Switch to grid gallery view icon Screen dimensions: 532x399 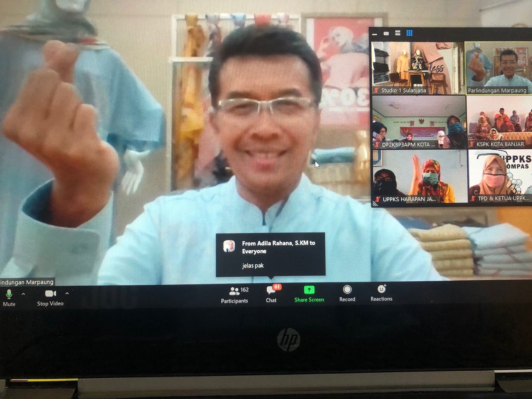pos(409,33)
